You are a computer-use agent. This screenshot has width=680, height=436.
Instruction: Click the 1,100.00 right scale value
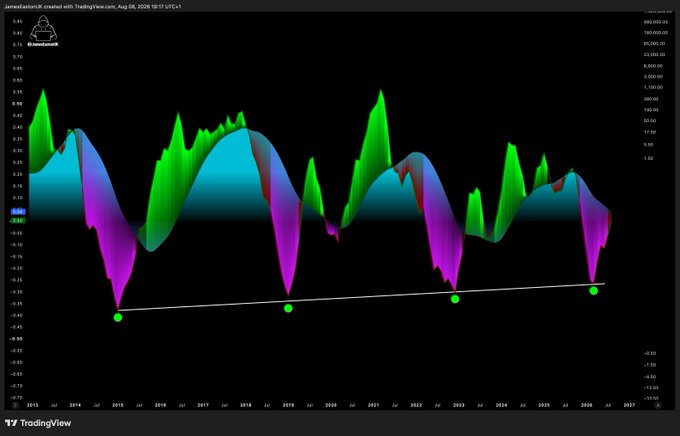[654, 87]
